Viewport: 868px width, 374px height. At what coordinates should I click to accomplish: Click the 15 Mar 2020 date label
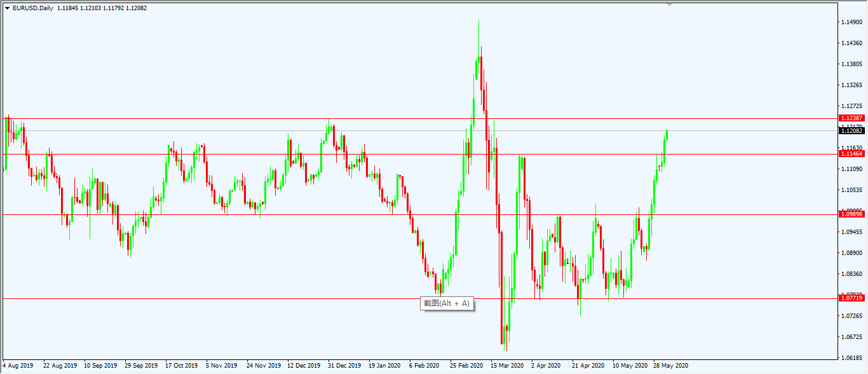507,366
